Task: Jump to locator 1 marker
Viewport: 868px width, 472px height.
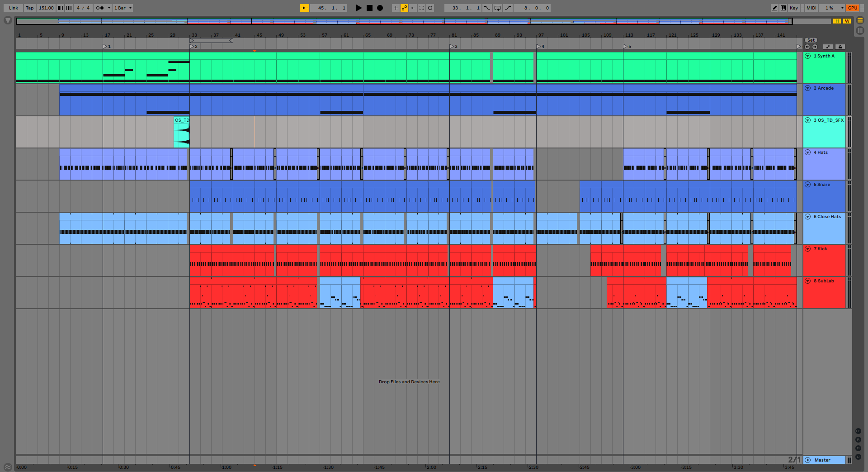Action: pos(105,47)
